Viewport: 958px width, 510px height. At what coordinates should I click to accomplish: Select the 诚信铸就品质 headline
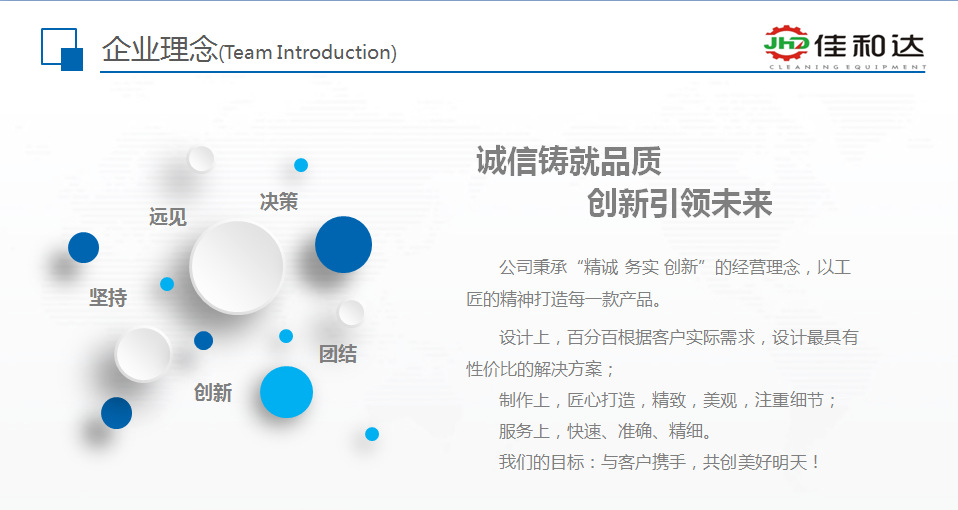pos(568,161)
